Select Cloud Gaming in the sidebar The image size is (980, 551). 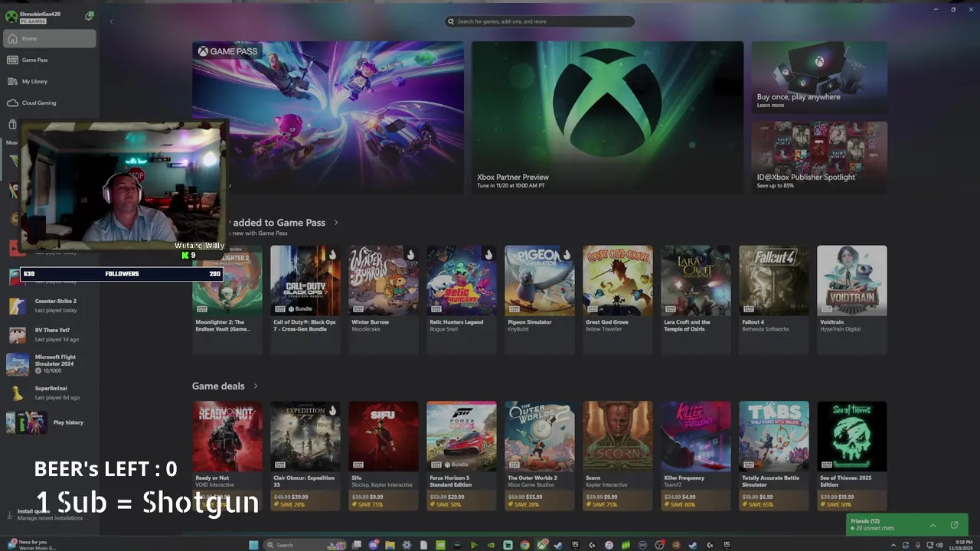click(x=49, y=103)
